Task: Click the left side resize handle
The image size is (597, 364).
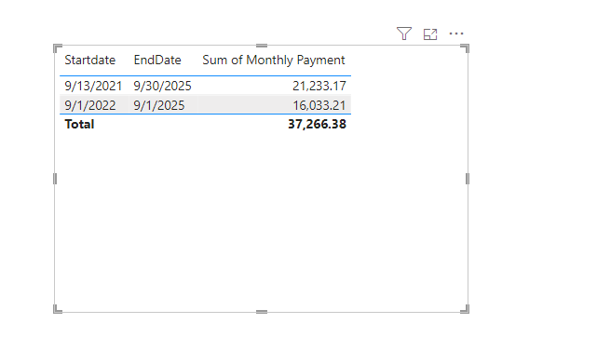Action: click(x=55, y=179)
